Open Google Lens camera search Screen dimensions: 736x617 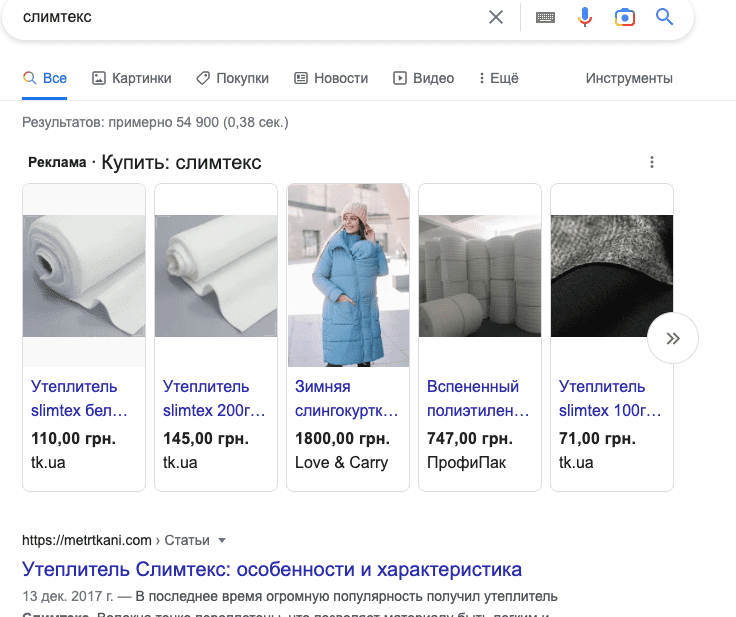pyautogui.click(x=625, y=17)
